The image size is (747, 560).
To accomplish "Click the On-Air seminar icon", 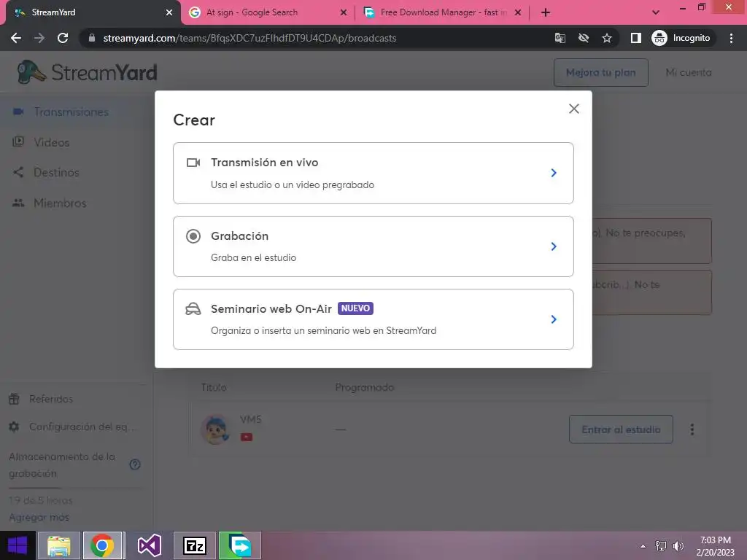I will pos(193,309).
